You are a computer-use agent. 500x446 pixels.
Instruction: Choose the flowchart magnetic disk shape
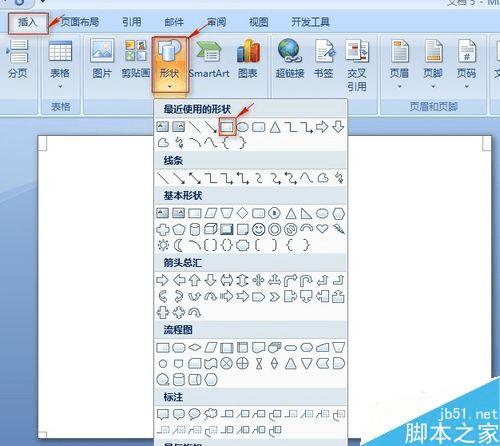[x=179, y=379]
